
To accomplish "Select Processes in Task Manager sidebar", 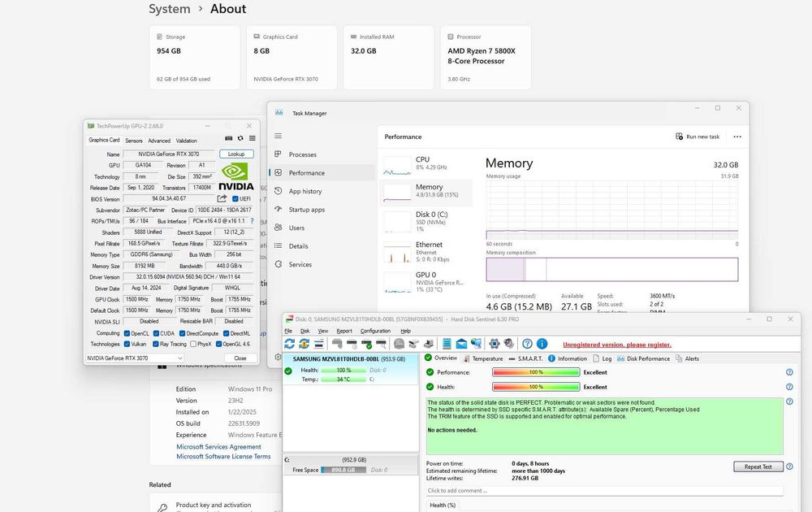I will coord(322,154).
